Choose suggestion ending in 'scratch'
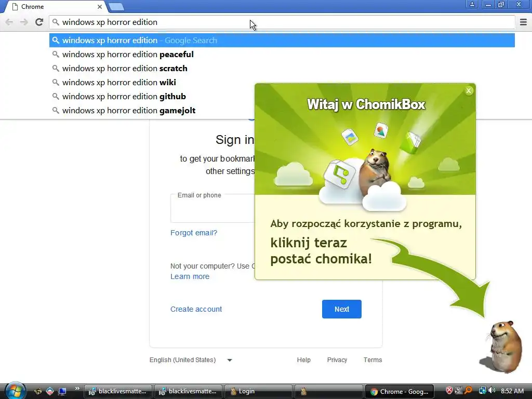This screenshot has width=532, height=399. click(282, 68)
